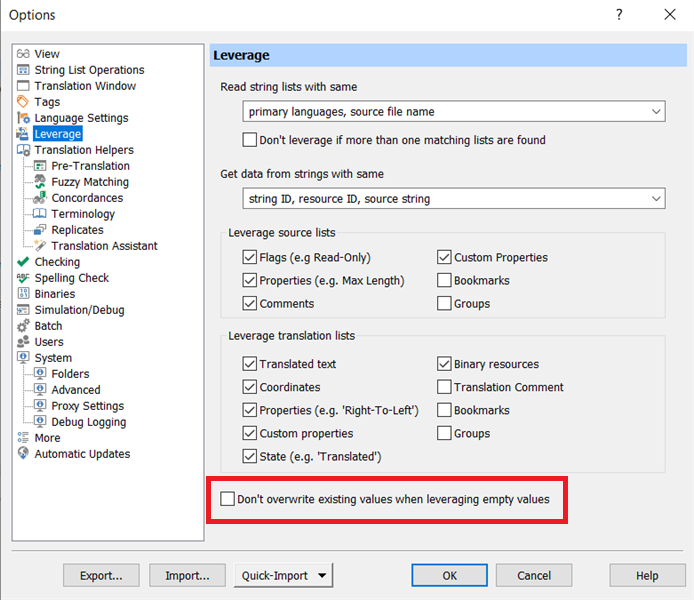Click the Translation Assistant wand icon
Image resolution: width=694 pixels, height=600 pixels.
tap(40, 246)
